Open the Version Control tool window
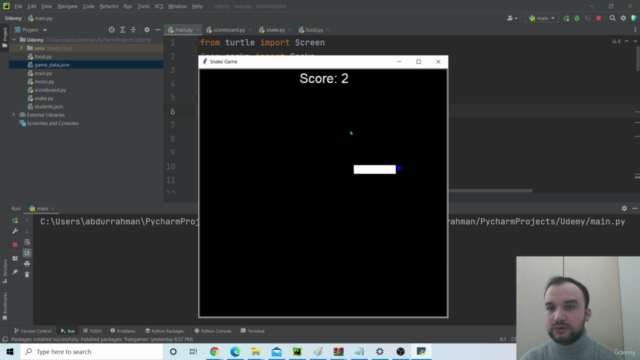640x360 pixels. click(33, 331)
